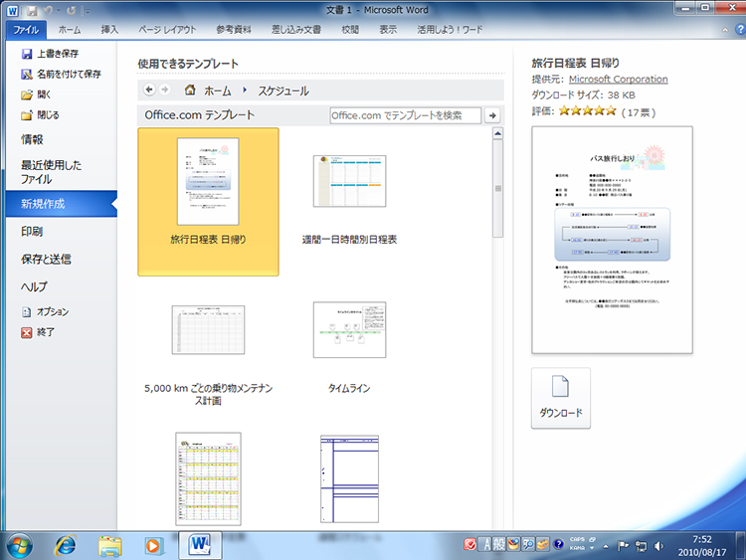Open the Microsoft Corporation provider link
Screen dimensions: 746x560
point(618,79)
